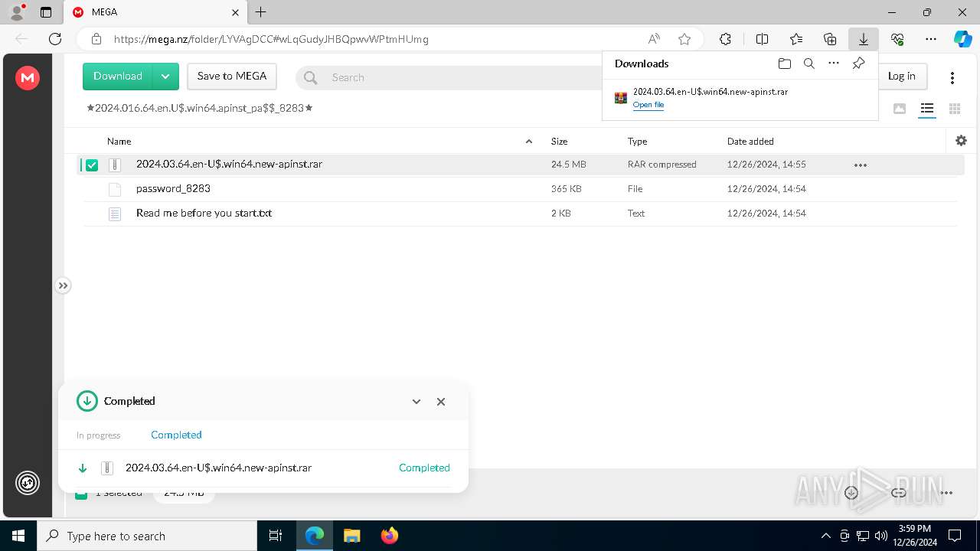This screenshot has height=551, width=980.
Task: Add page to favorites star
Action: (684, 39)
